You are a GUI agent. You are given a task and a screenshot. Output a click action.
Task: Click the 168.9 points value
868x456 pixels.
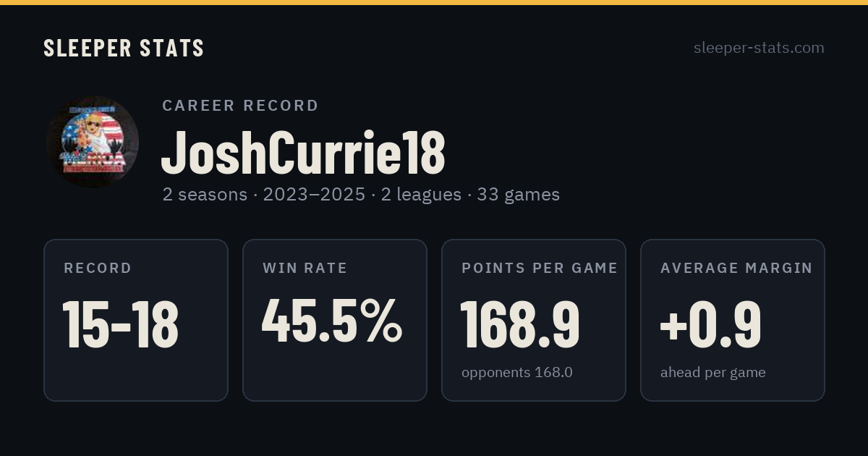(x=520, y=322)
